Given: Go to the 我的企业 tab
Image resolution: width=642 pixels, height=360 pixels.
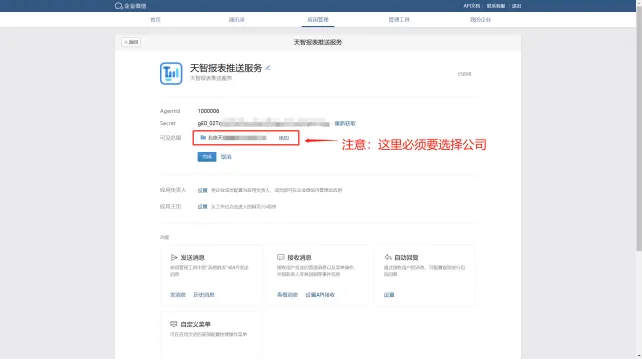Looking at the screenshot, I should click(480, 20).
